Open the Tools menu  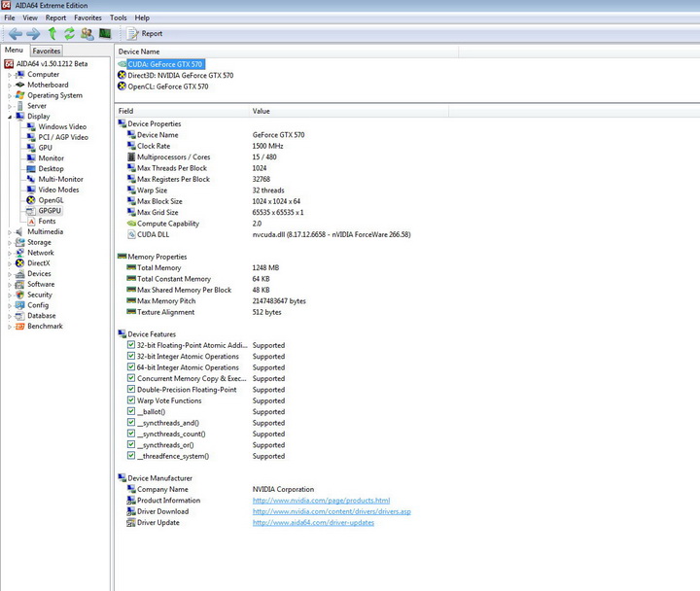coord(119,17)
